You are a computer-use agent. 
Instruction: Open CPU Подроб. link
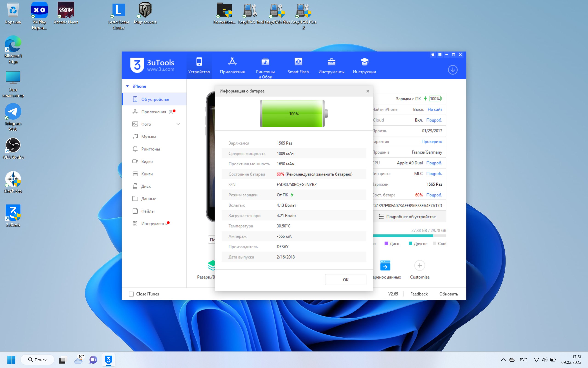pos(434,163)
